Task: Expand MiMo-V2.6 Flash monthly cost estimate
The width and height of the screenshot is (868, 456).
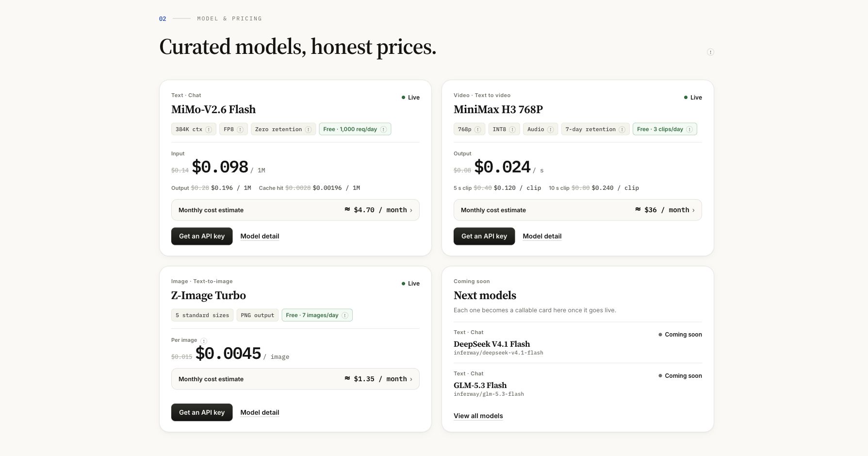Action: (x=295, y=210)
